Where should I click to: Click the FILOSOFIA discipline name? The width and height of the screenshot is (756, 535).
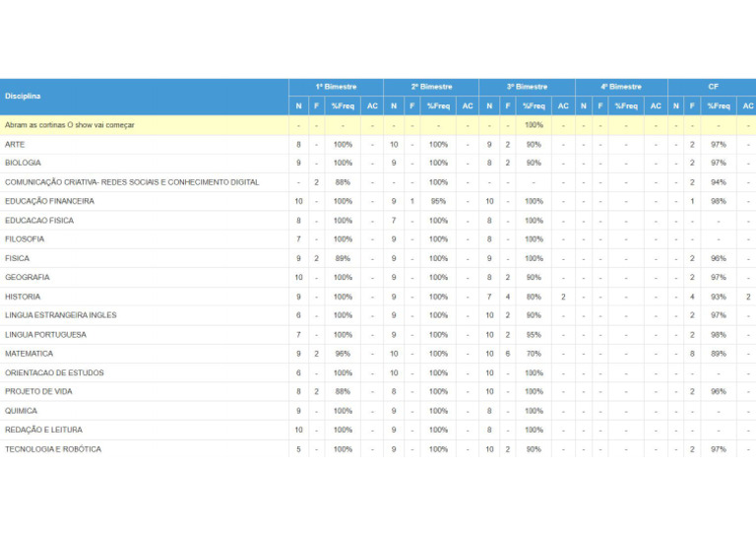(25, 239)
